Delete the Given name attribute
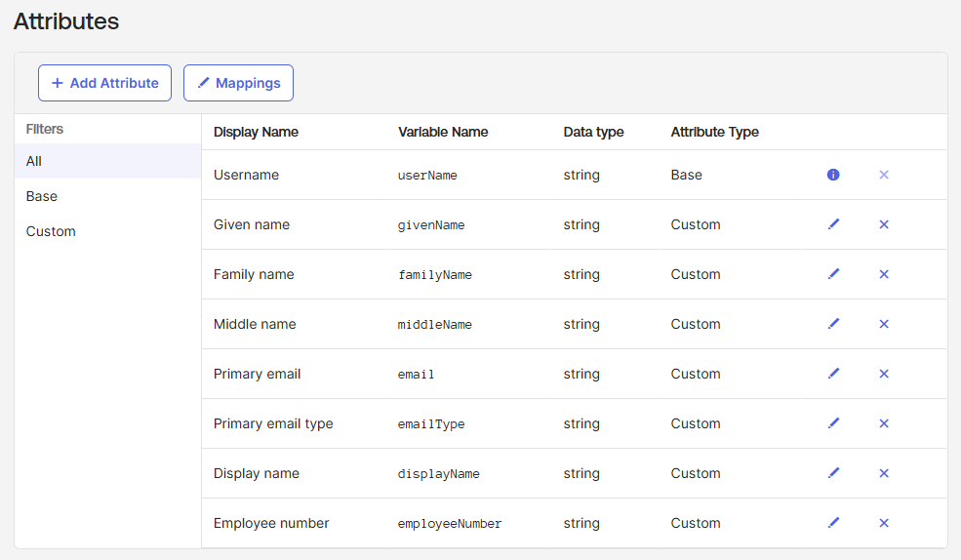961x560 pixels. [884, 224]
